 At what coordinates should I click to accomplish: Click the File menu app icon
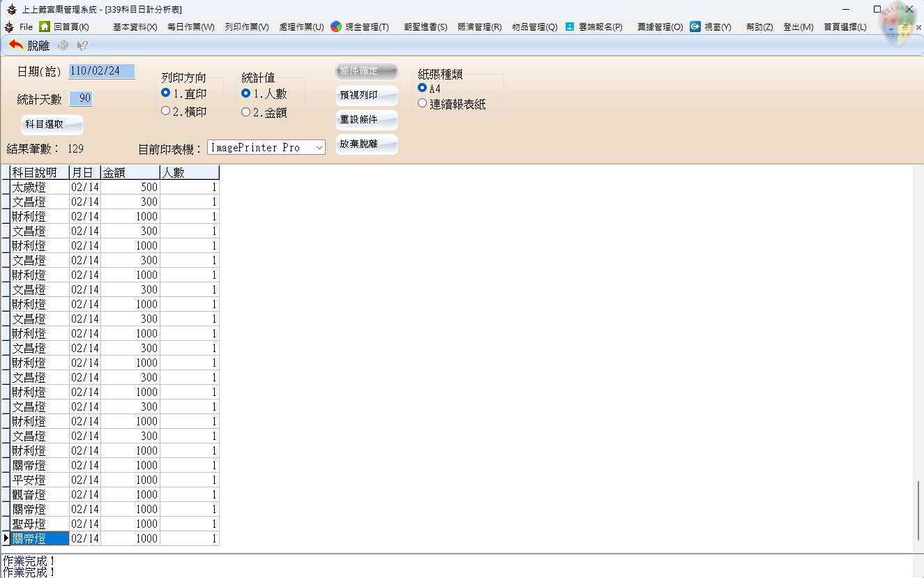click(9, 26)
